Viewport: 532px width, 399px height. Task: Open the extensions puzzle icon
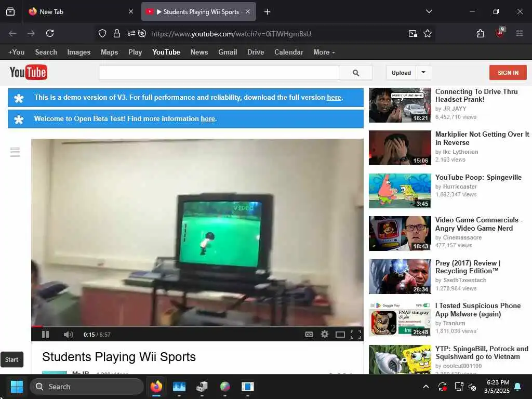[x=480, y=33]
